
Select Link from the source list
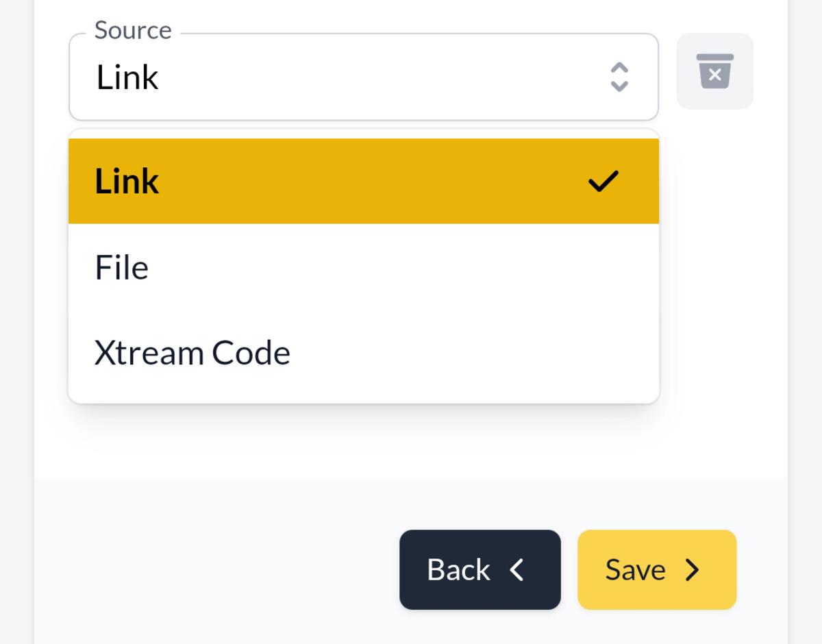point(363,181)
